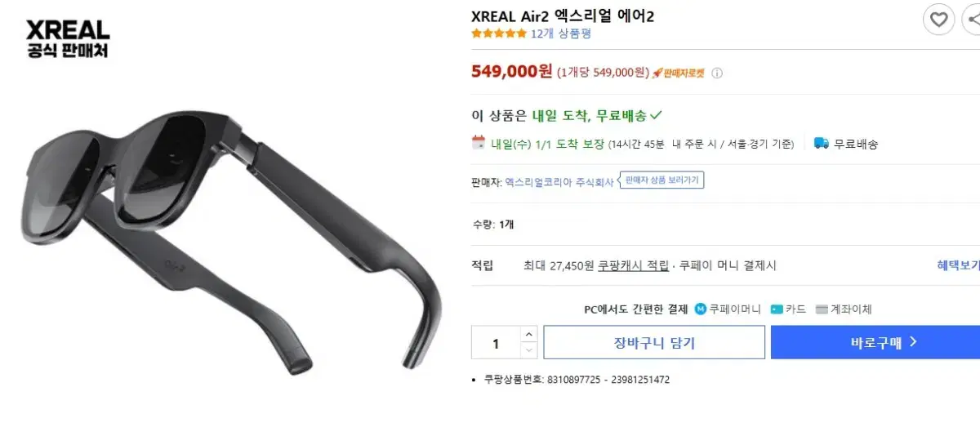Decrease quantity with the down arrow
The height and width of the screenshot is (445, 980).
(x=528, y=350)
